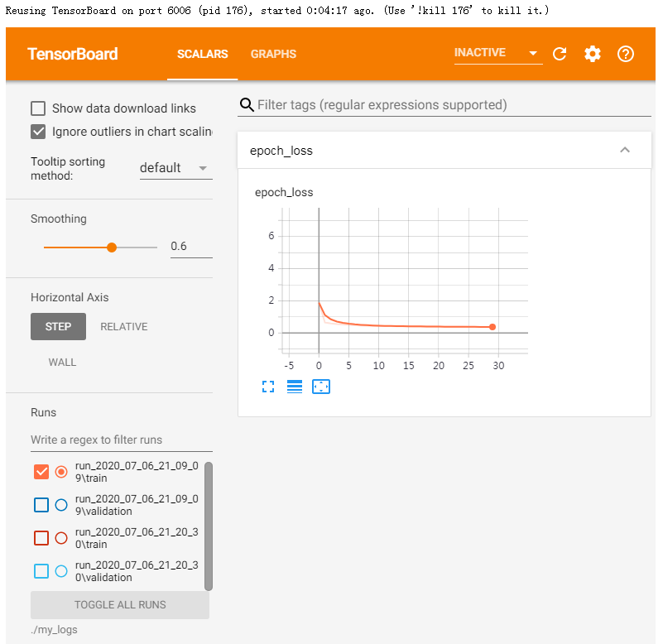The image size is (663, 644).
Task: Select the run_2020_07_06_21_20_30\train radio button
Action: point(61,537)
